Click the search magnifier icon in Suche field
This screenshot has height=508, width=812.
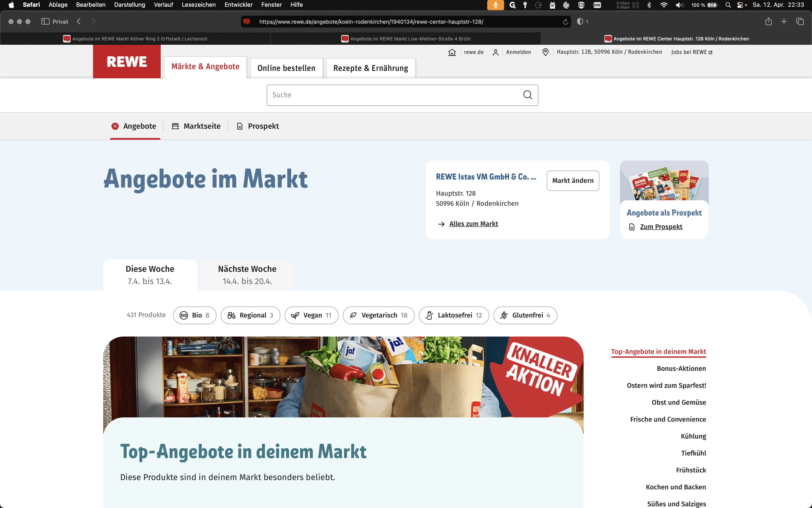point(527,95)
